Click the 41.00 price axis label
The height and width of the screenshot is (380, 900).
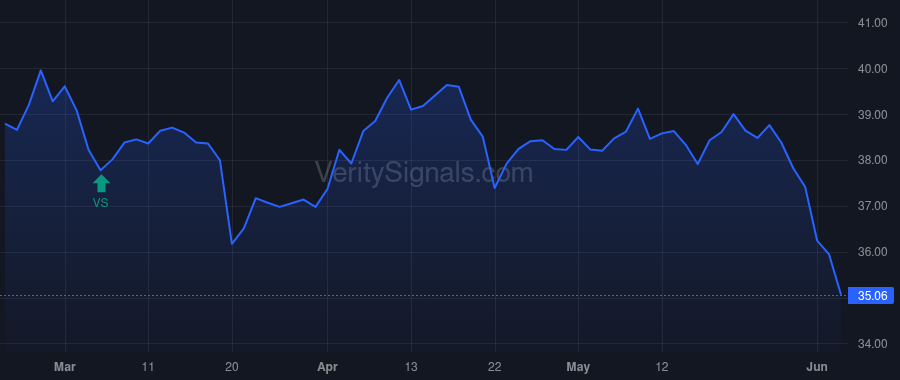872,23
